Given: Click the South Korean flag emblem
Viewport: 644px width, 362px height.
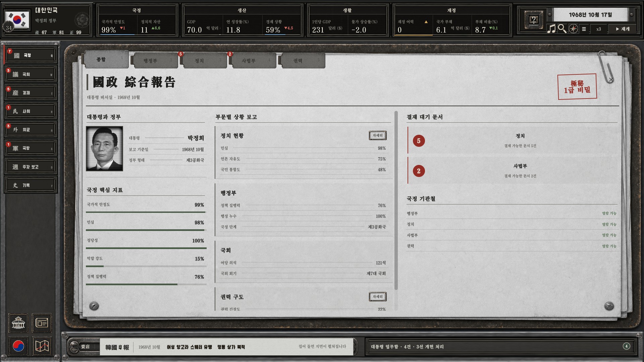Looking at the screenshot, I should (17, 20).
